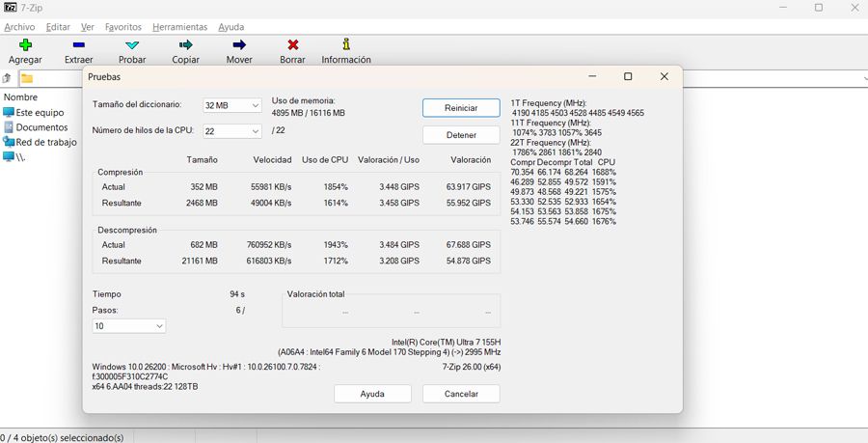Click the 22T Frequency (MHz) label

(x=551, y=142)
